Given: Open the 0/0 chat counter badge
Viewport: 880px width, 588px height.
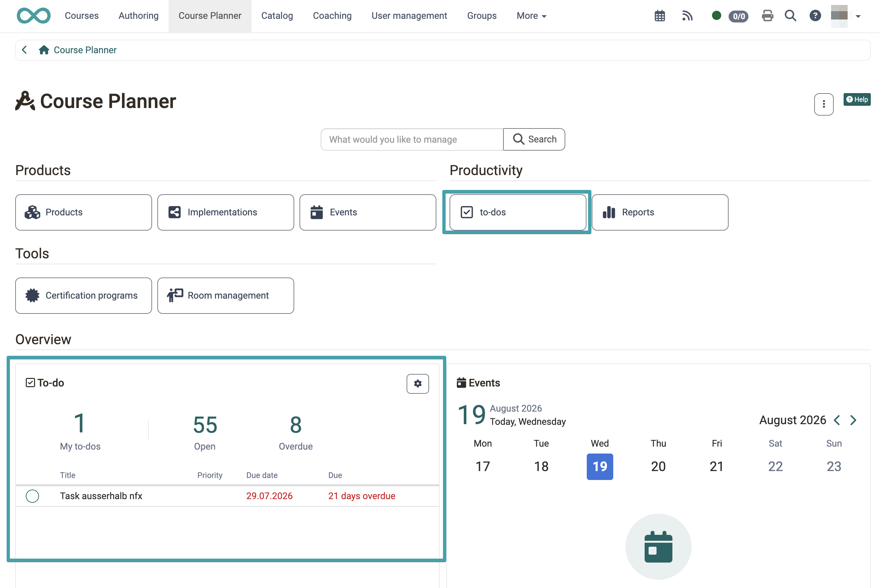Looking at the screenshot, I should [x=738, y=16].
